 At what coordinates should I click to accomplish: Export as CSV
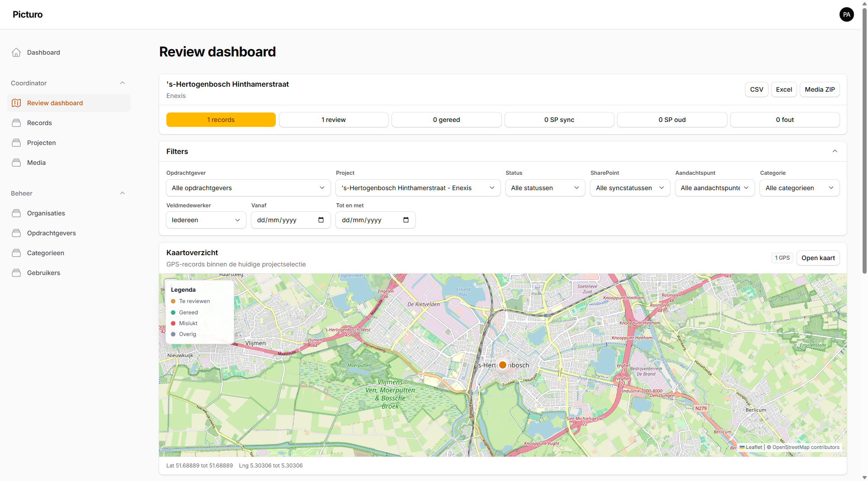pos(757,89)
